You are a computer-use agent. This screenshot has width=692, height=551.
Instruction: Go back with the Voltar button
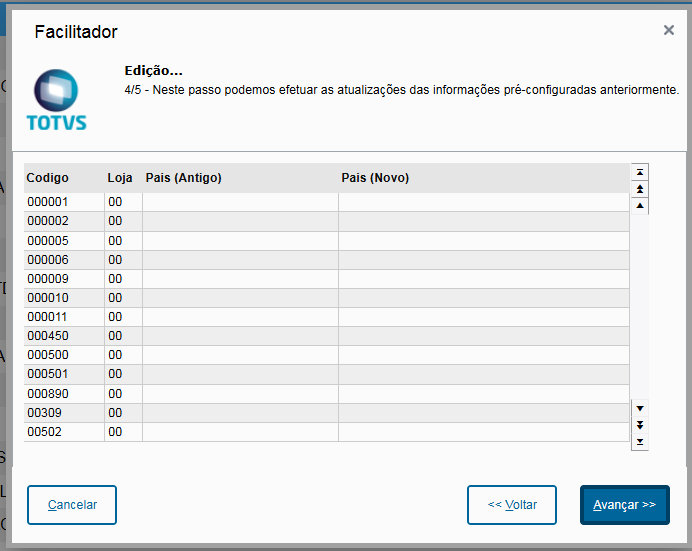(x=512, y=505)
